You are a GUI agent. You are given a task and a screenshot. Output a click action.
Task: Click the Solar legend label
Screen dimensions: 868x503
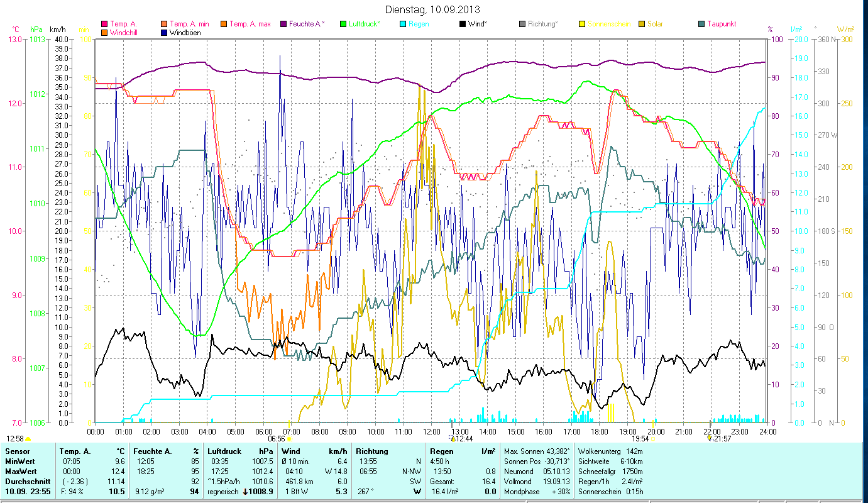[x=656, y=24]
